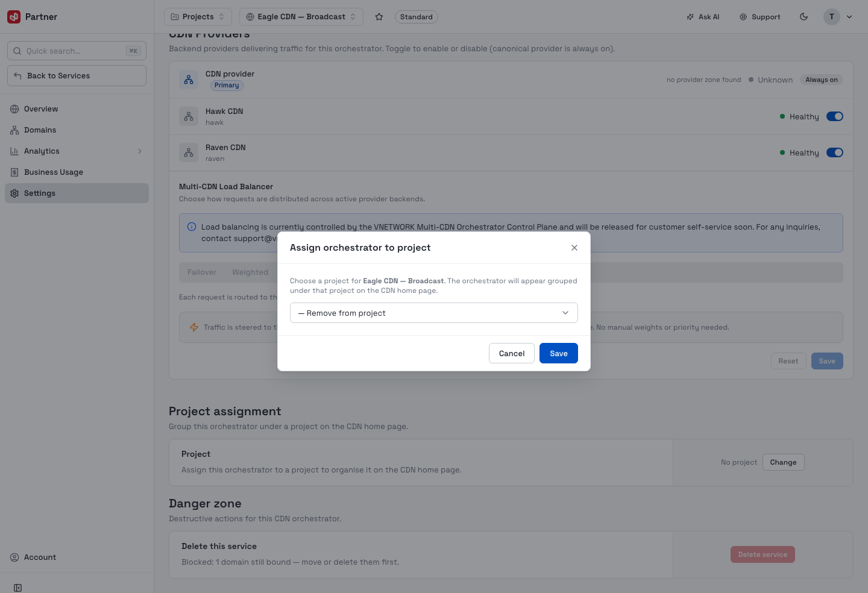
Task: Open user avatar T menu
Action: 838,17
